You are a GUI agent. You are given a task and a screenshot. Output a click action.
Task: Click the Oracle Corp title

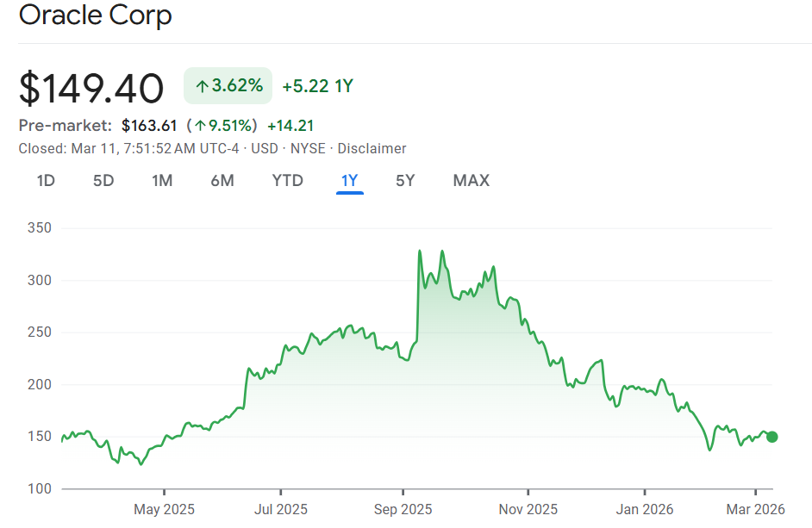point(95,16)
